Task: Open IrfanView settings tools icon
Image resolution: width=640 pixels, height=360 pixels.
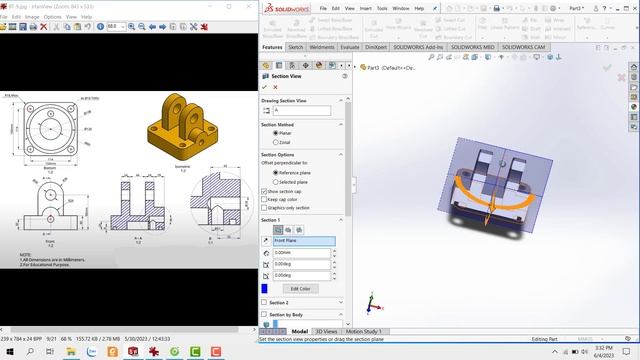Action: point(193,27)
